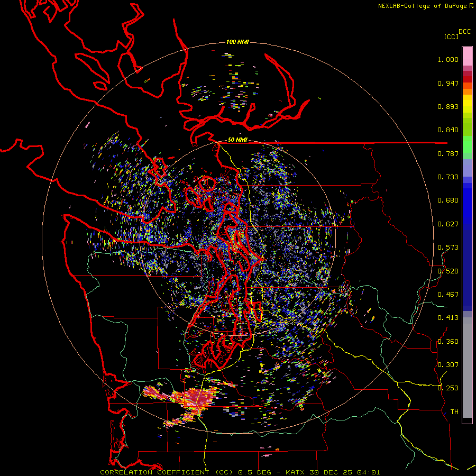This screenshot has height=476, width=476.
Task: Select the 0.573 legend value
Action: coord(448,248)
